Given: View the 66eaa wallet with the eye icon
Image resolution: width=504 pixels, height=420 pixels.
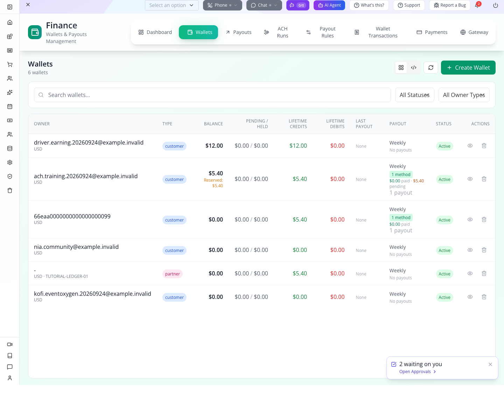Looking at the screenshot, I should tap(470, 219).
